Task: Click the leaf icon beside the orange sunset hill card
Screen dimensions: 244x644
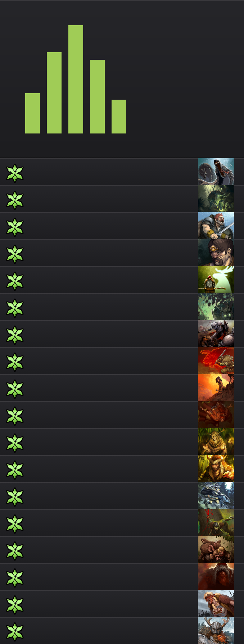Action: point(15,389)
